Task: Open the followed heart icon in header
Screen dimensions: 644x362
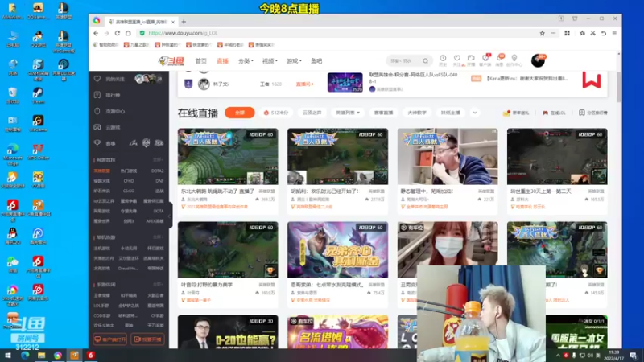Action: click(x=456, y=60)
